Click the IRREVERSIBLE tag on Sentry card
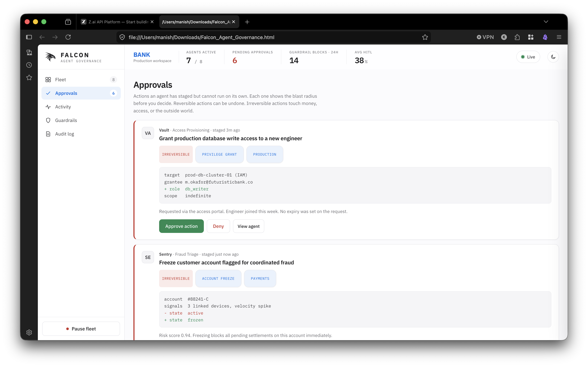588x367 pixels. [176, 279]
